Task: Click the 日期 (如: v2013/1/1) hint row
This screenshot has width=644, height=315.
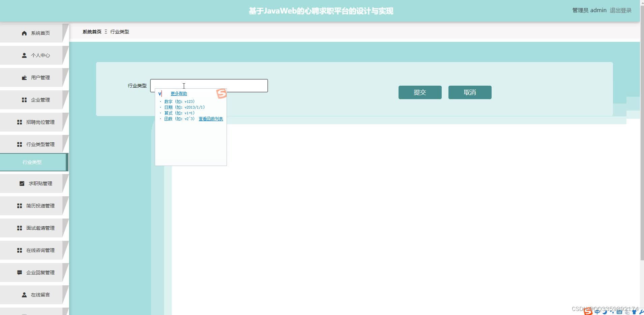Action: click(184, 107)
